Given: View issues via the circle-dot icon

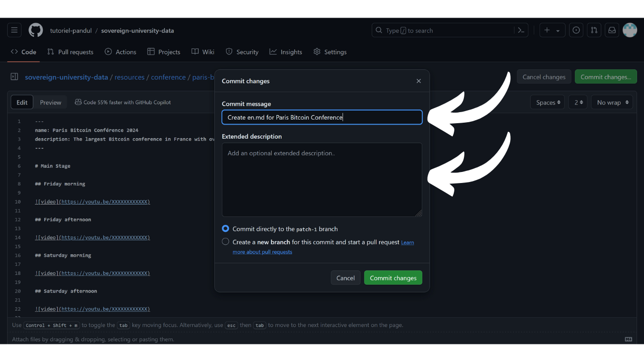Looking at the screenshot, I should [x=576, y=30].
